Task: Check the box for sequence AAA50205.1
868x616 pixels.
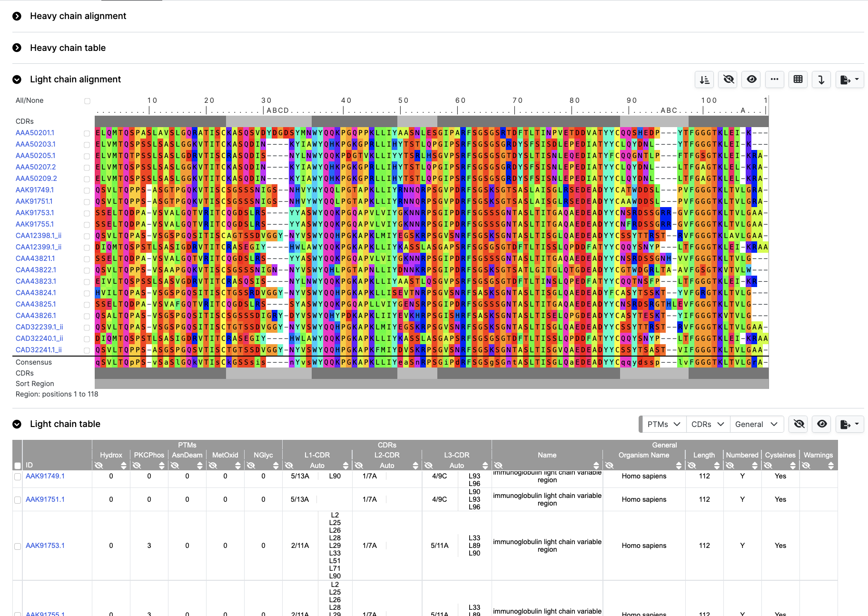Action: pos(87,156)
